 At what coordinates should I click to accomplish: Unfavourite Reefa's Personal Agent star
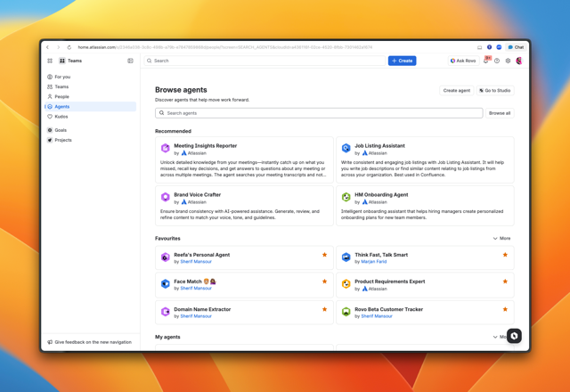[324, 255]
